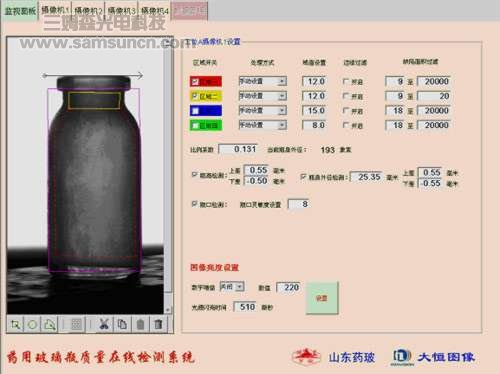Click threshold field 12.0 in red region row
Viewport: 500px width, 374px height.
[314, 81]
